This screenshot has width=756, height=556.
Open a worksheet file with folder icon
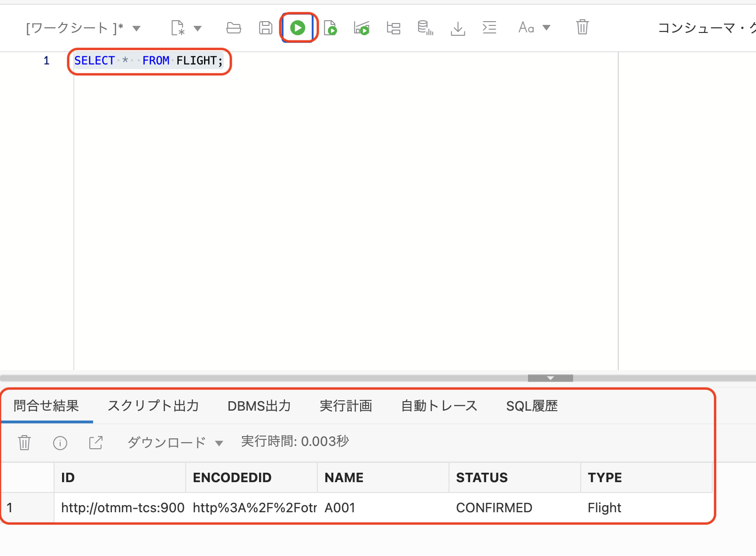pos(234,28)
